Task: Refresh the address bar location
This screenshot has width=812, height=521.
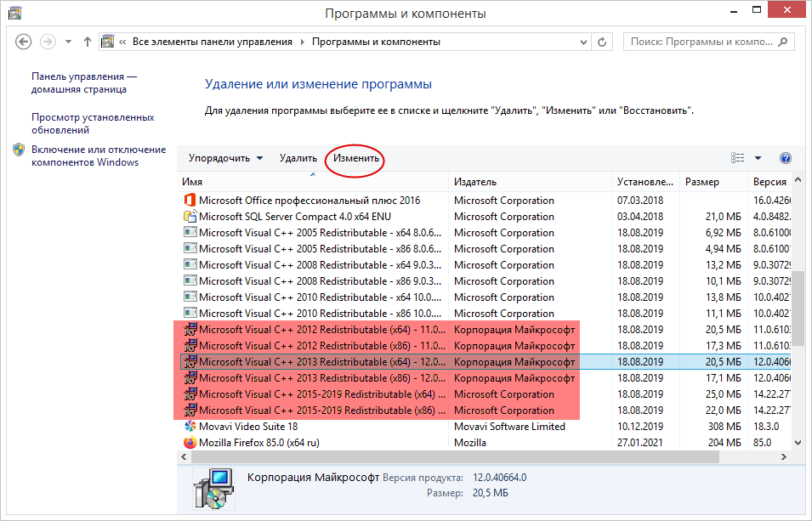Action: tap(602, 42)
